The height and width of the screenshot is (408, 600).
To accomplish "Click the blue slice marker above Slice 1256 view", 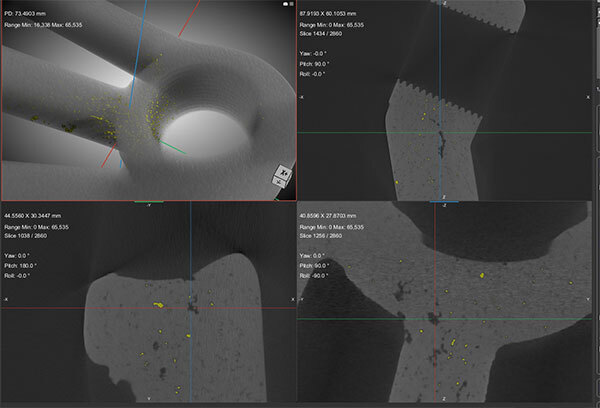I will coord(444,201).
